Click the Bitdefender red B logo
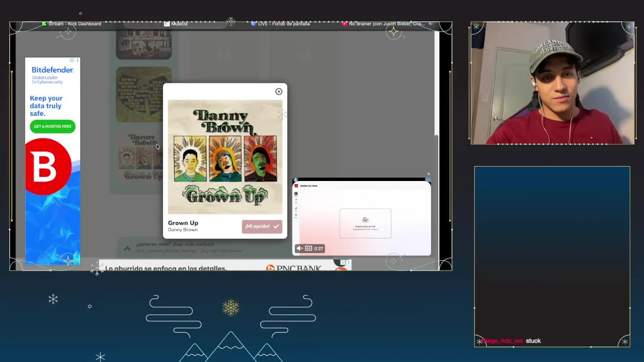 [x=48, y=167]
